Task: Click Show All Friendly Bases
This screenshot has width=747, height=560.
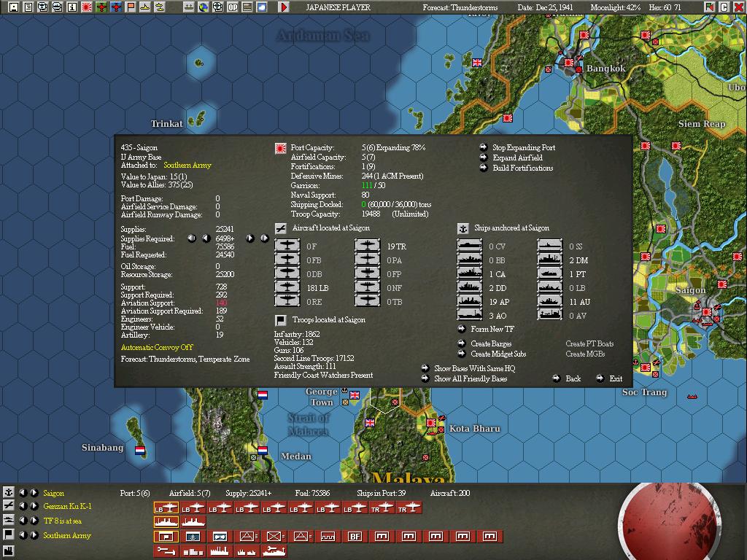Action: pos(471,379)
